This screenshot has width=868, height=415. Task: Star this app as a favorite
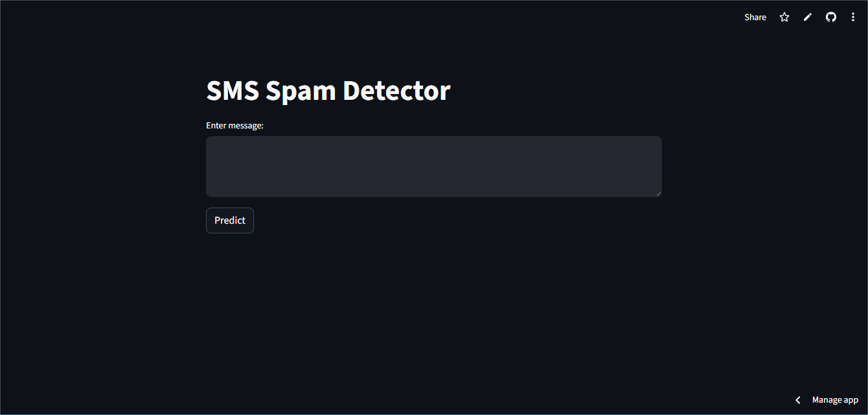pyautogui.click(x=784, y=18)
